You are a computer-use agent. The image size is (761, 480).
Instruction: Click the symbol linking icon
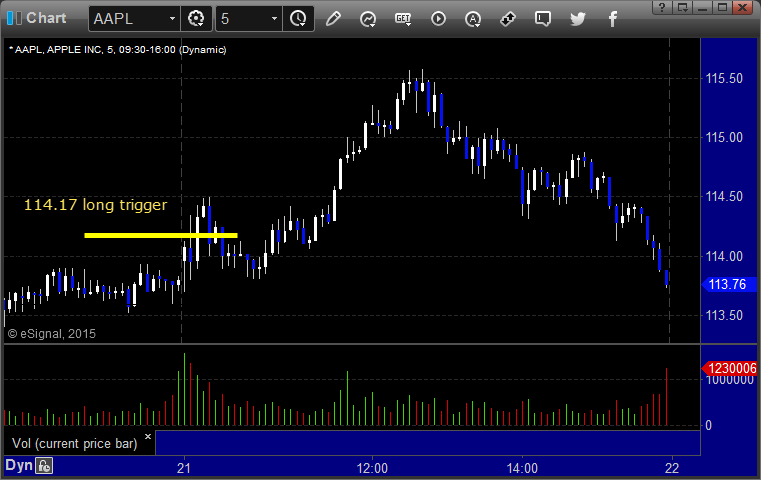pyautogui.click(x=508, y=19)
